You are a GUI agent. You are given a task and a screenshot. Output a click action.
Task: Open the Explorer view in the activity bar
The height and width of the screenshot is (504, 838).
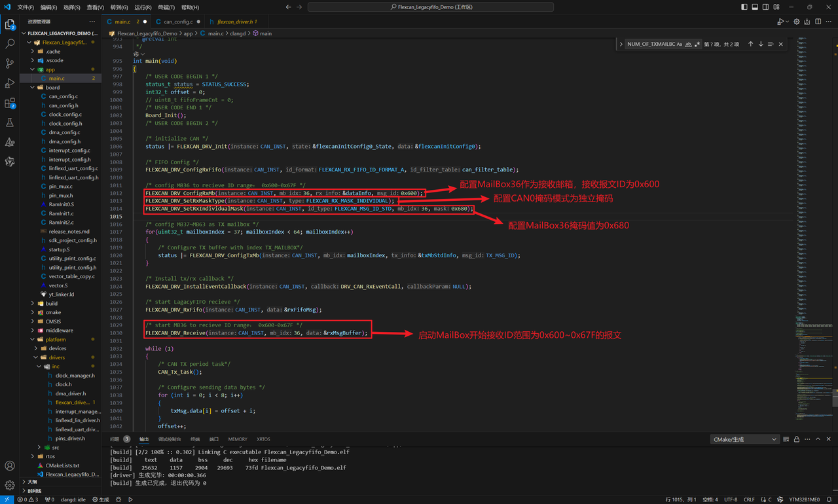pos(10,25)
